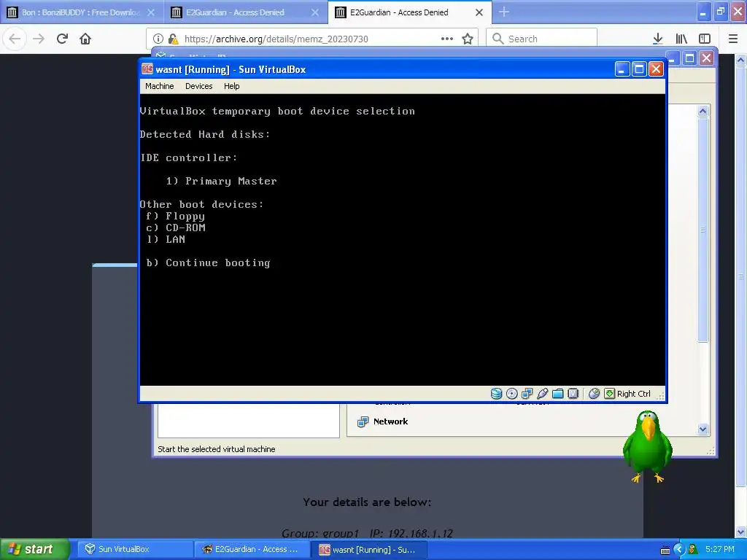Switch to E2Guardian Firefox taskbar button
The image size is (747, 560).
(x=252, y=550)
